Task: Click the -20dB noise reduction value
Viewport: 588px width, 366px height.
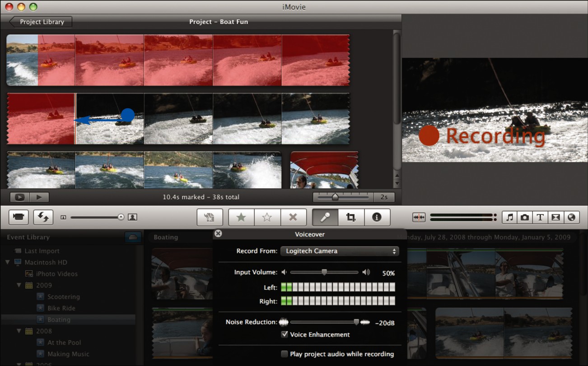Action: tap(385, 323)
